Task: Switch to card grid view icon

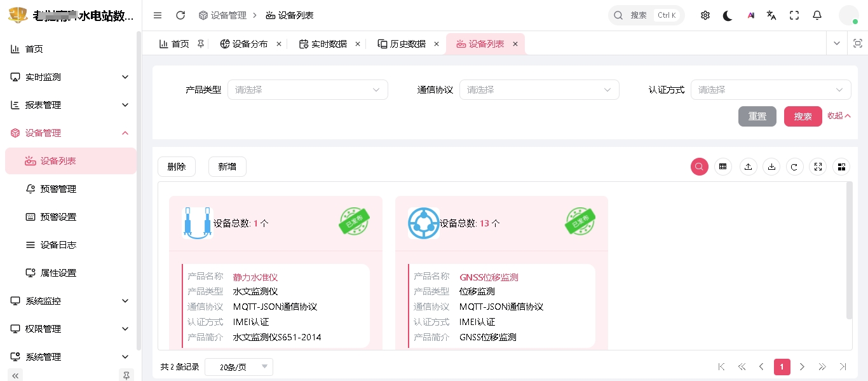Action: 841,167
